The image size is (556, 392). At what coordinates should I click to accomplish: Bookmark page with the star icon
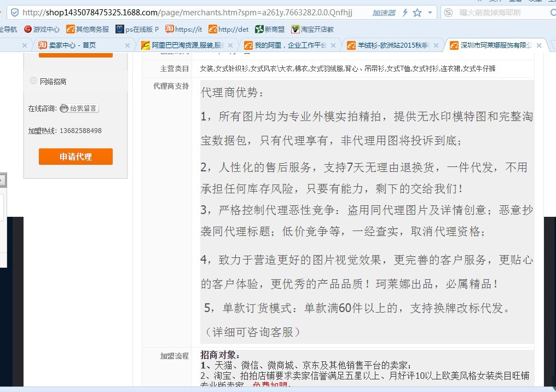click(x=418, y=13)
